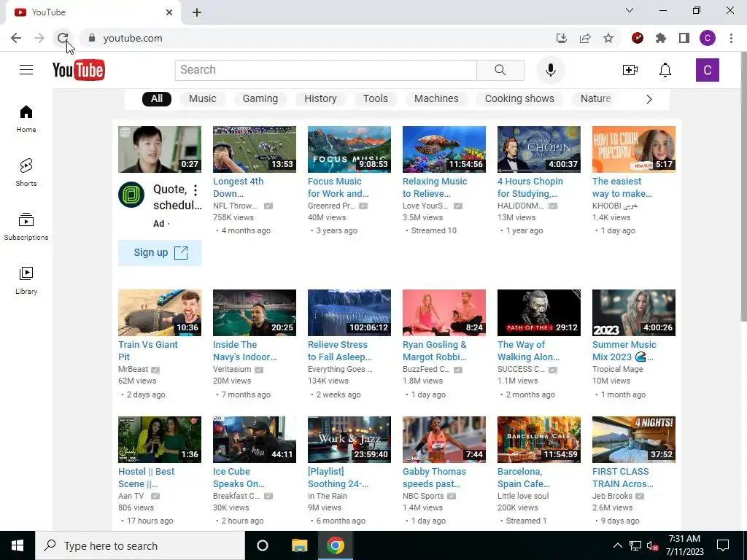Open the Ice Cube interview thumbnail

(x=255, y=440)
